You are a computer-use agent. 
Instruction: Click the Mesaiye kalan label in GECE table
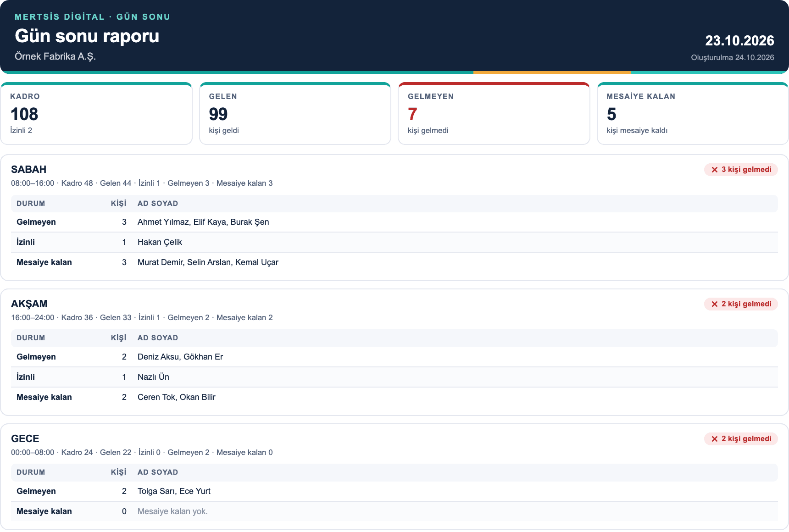point(44,511)
